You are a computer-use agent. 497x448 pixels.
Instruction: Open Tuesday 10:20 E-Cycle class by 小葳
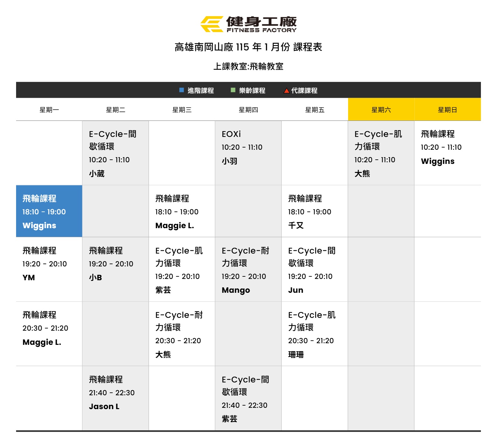click(x=115, y=153)
